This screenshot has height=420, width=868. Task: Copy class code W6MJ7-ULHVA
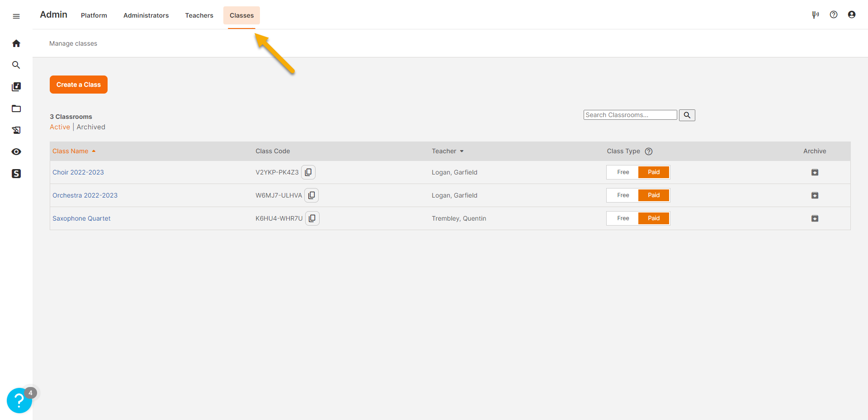(311, 195)
